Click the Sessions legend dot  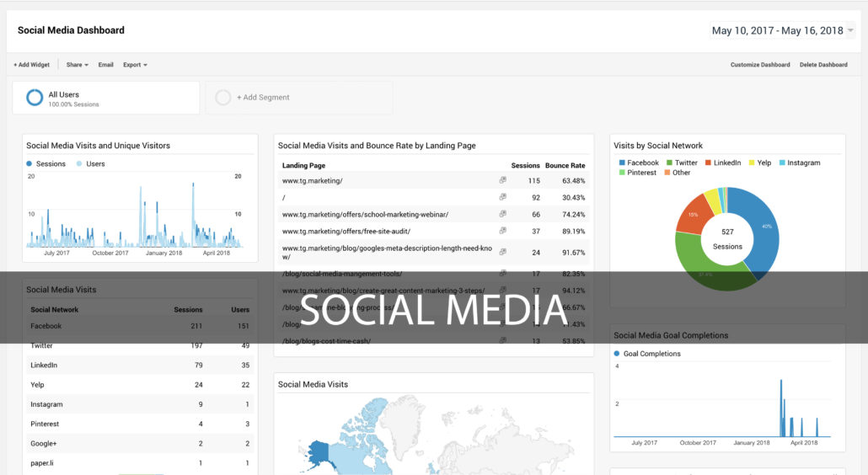tap(29, 163)
